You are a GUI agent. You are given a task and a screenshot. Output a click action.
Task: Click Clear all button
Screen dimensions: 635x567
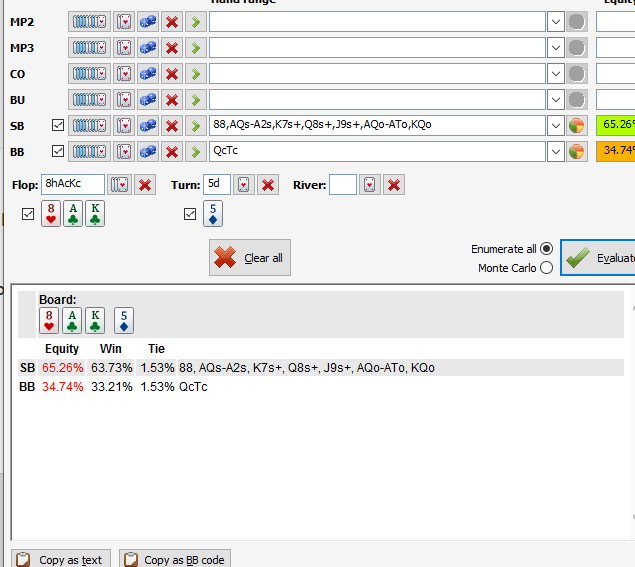[x=250, y=258]
